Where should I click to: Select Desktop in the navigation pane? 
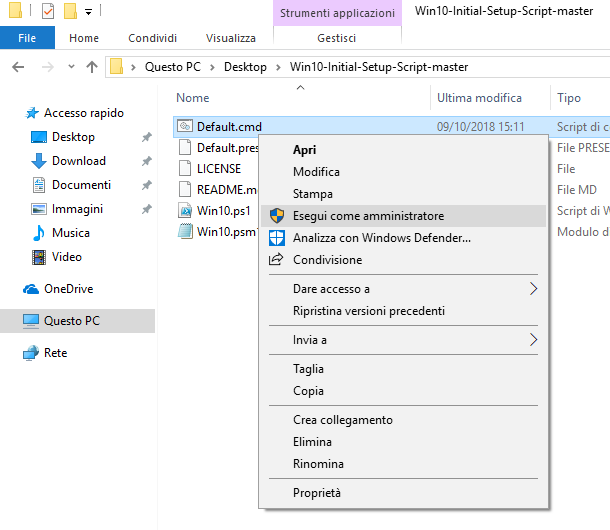coord(73,137)
